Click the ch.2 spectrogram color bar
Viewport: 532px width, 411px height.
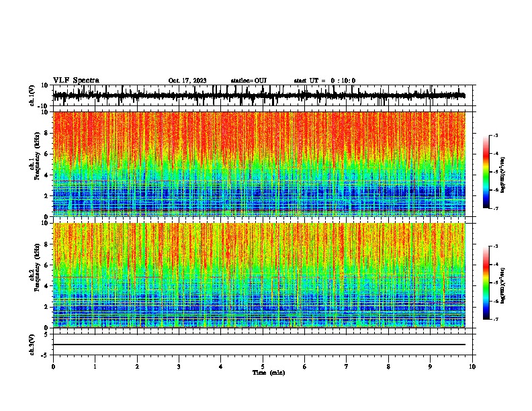(486, 283)
